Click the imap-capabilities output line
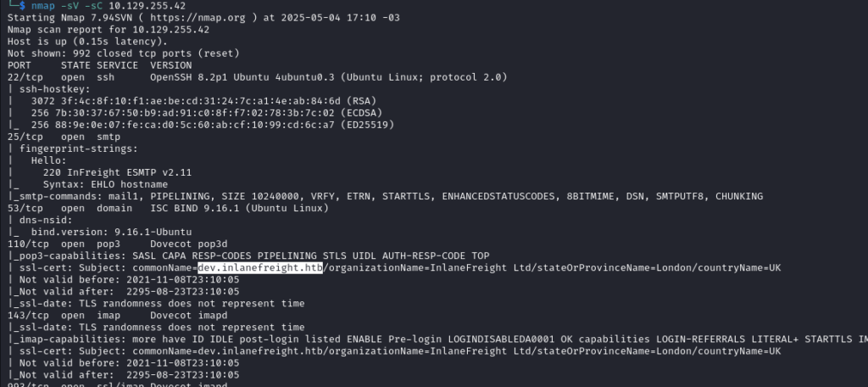Screen dimensions: 868x387 click(x=437, y=339)
